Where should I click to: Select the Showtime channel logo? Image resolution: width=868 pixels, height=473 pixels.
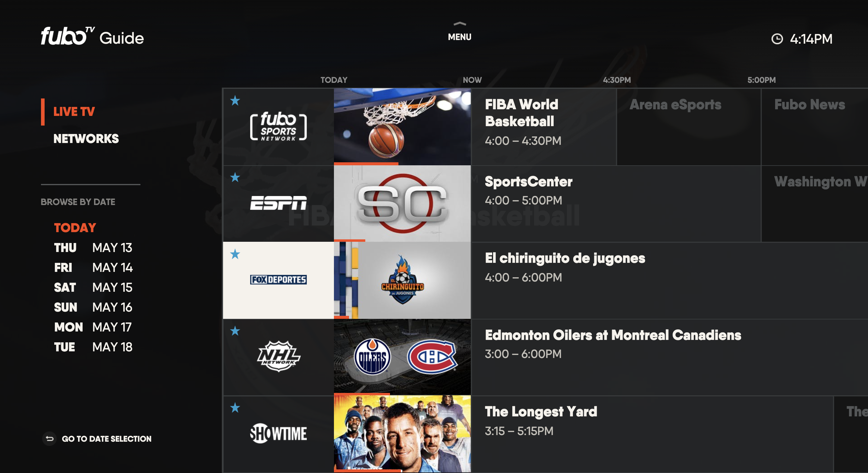278,433
